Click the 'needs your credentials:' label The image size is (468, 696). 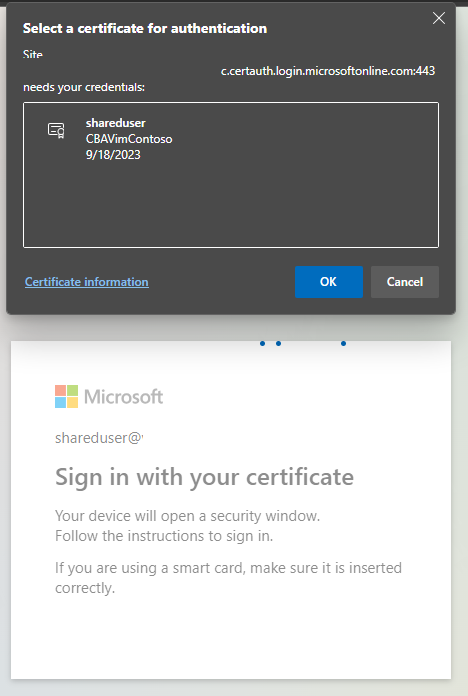84,87
